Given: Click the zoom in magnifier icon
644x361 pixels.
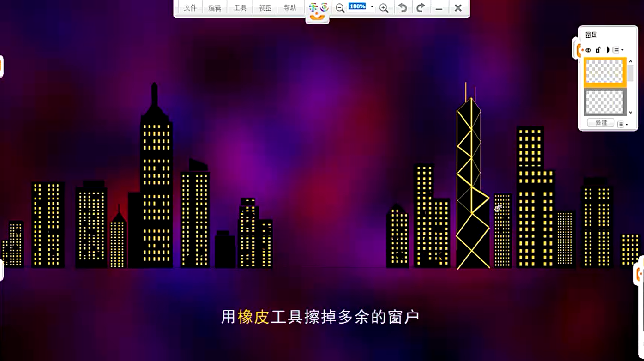Looking at the screenshot, I should tap(384, 8).
